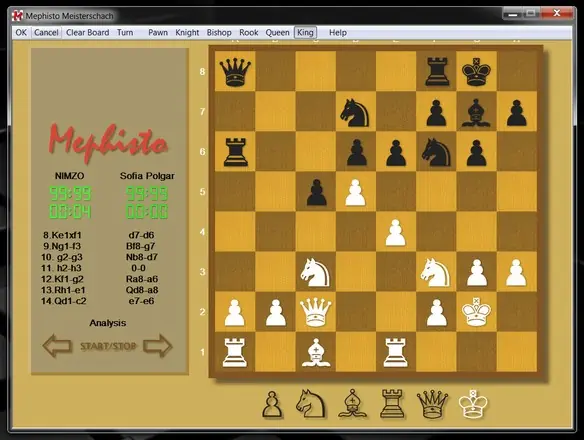
Task: Select Rook from the menu bar
Action: point(249,32)
